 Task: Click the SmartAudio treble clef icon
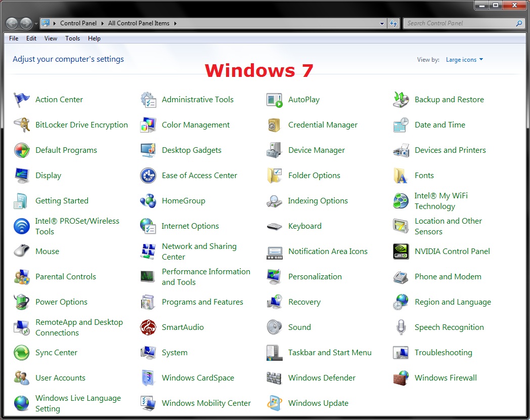(148, 327)
